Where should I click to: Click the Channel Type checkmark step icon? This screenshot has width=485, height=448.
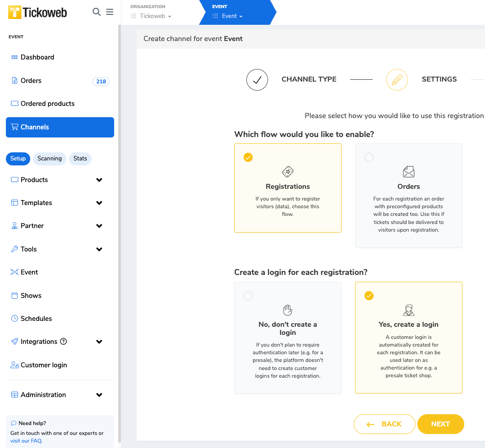pos(257,80)
